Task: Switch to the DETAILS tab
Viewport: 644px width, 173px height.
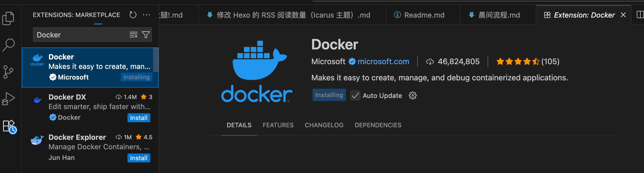Action: (x=239, y=125)
